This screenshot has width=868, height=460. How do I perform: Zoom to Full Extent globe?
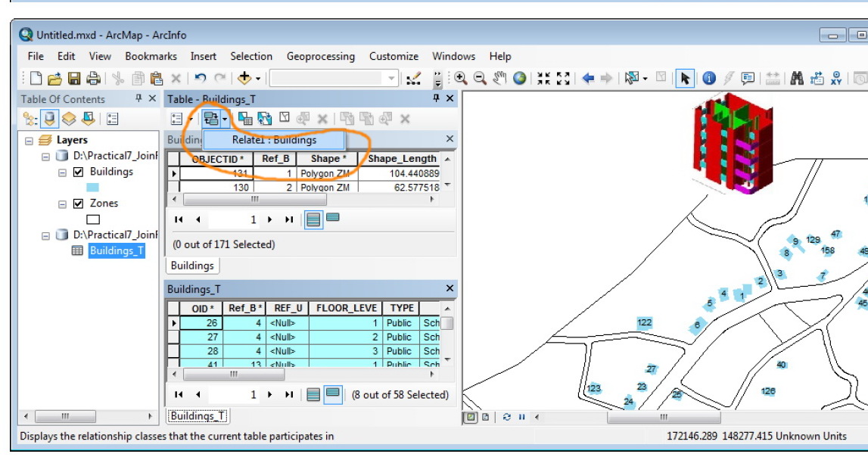[x=519, y=79]
